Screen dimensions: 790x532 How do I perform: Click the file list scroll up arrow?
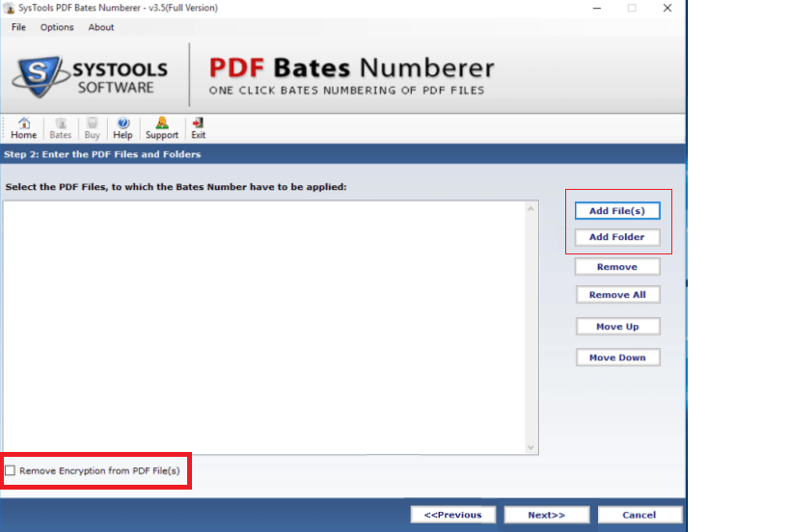pyautogui.click(x=531, y=209)
